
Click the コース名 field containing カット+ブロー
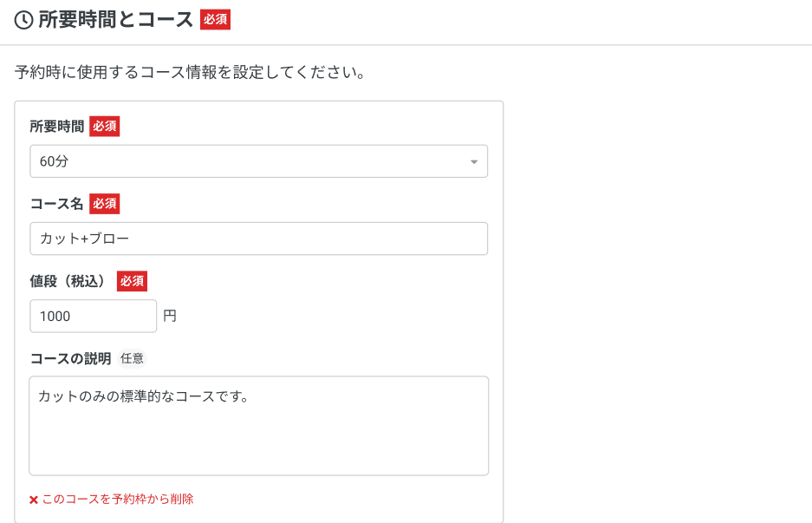(258, 239)
